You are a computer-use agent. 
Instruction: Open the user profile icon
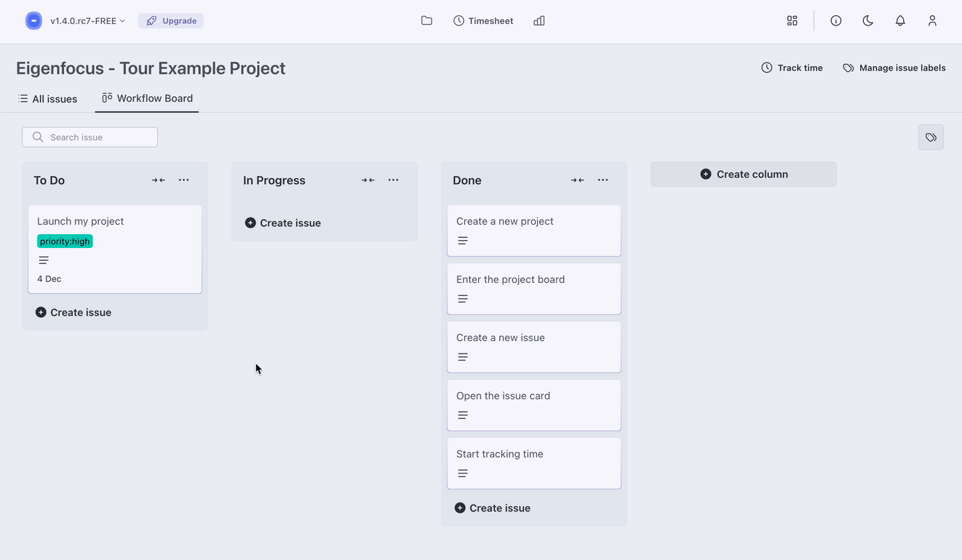[932, 21]
